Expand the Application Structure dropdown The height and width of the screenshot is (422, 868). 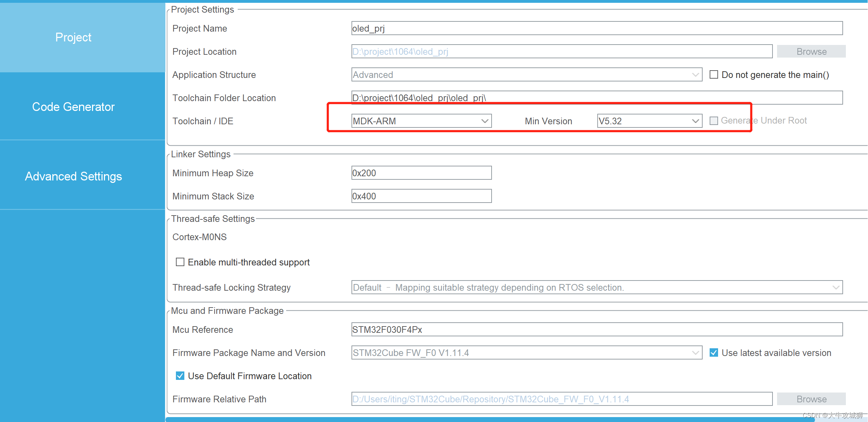tap(526, 75)
